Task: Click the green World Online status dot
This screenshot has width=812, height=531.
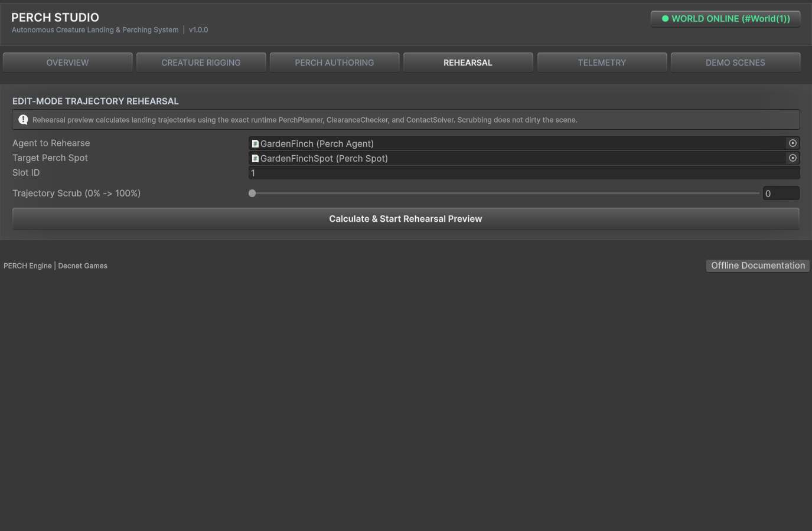Action: [666, 19]
